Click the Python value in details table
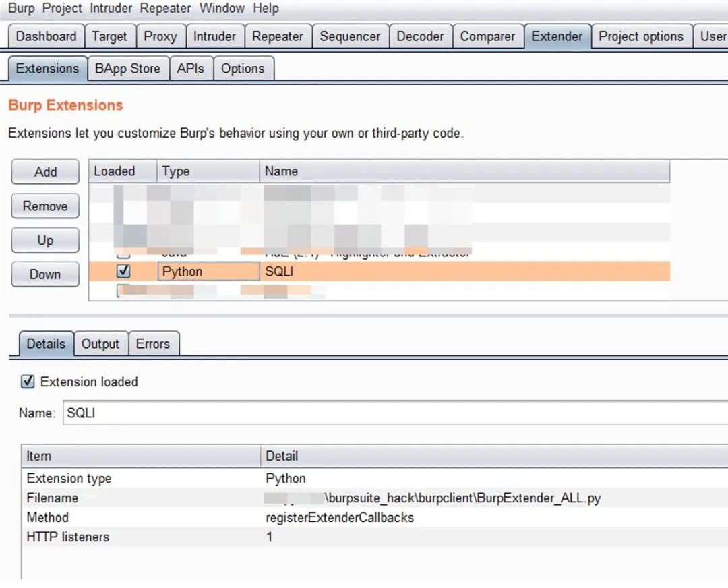 click(x=286, y=479)
